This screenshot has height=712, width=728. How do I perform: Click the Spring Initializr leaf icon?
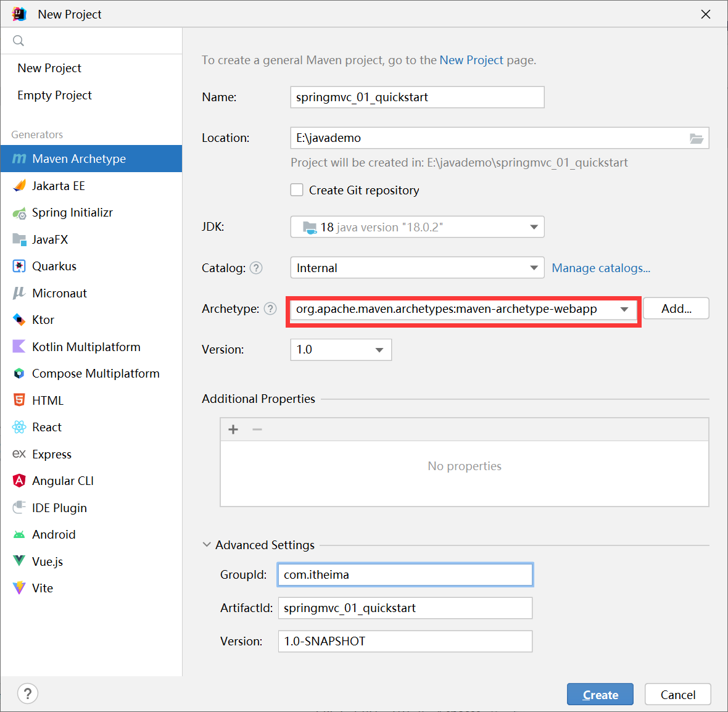coord(19,213)
